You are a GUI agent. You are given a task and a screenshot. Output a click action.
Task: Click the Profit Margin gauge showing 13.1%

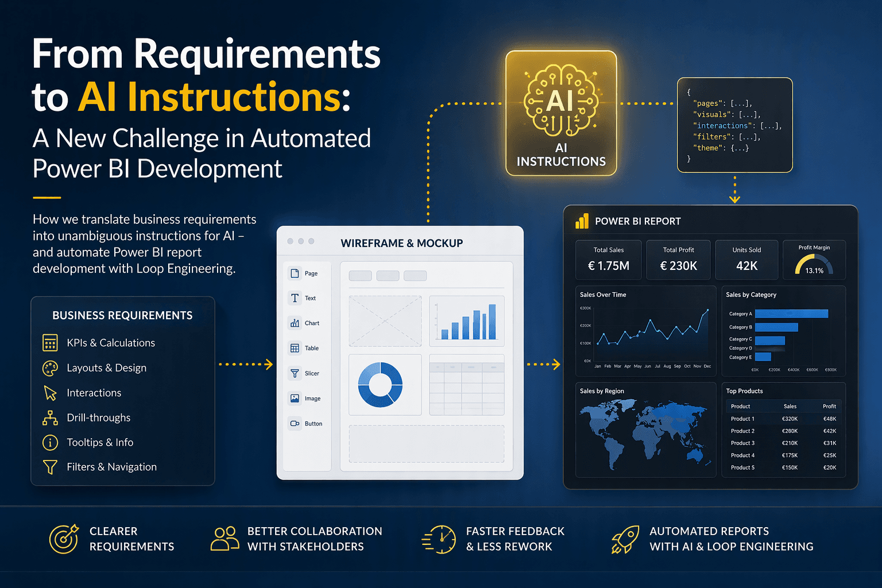tap(814, 265)
